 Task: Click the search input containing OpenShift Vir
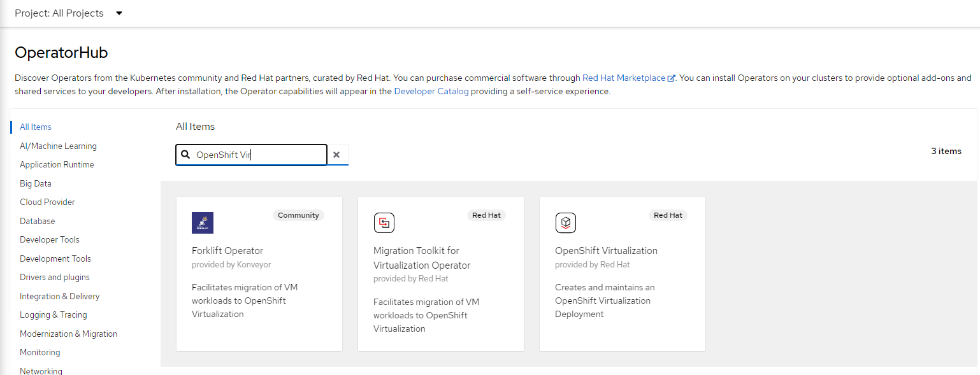[258, 155]
